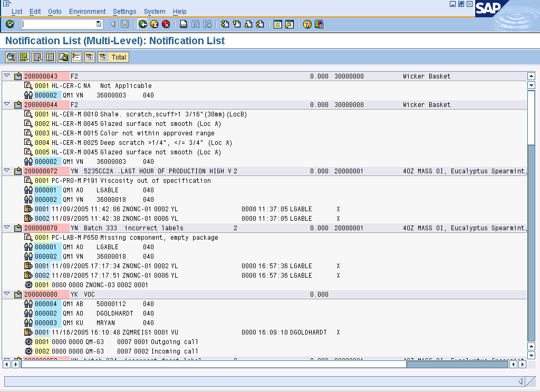Open the yellow Help question mark icon

pos(307,24)
